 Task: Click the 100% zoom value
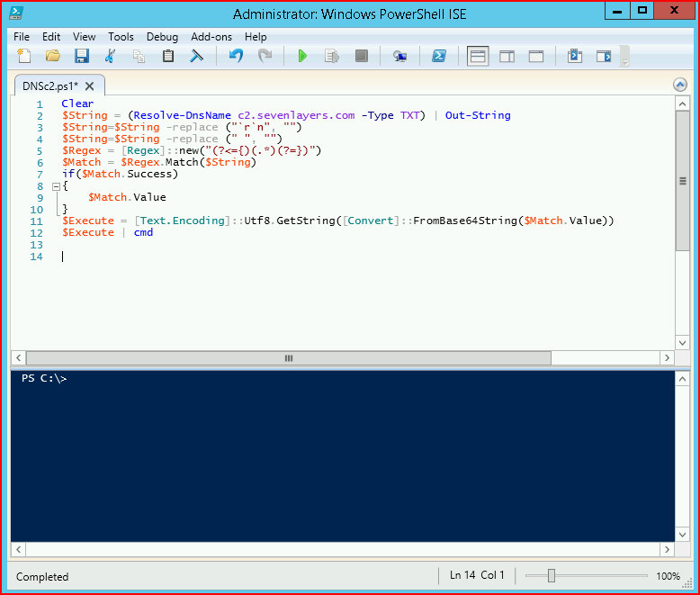pyautogui.click(x=668, y=576)
